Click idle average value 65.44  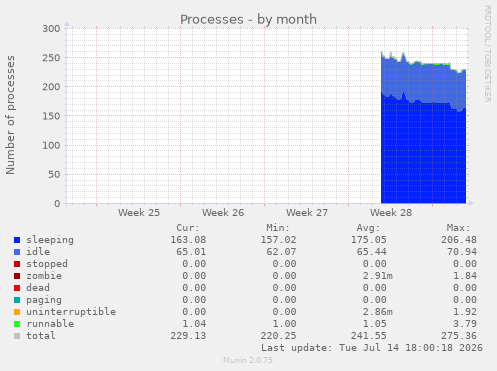[x=372, y=252]
